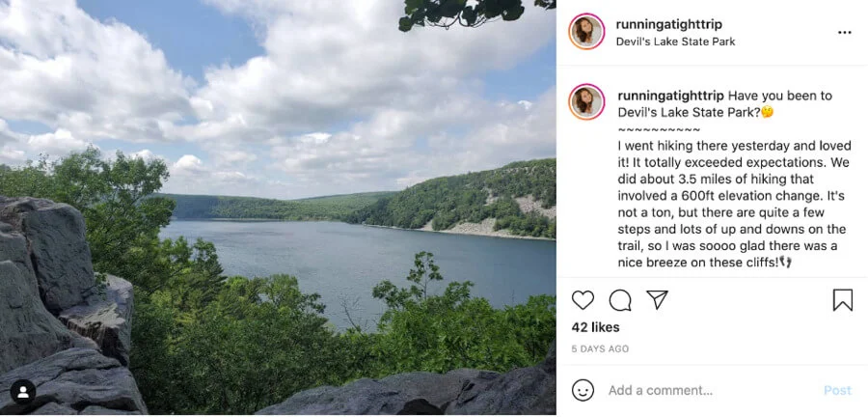Like the post with the heart icon
The image size is (868, 417).
coord(583,300)
